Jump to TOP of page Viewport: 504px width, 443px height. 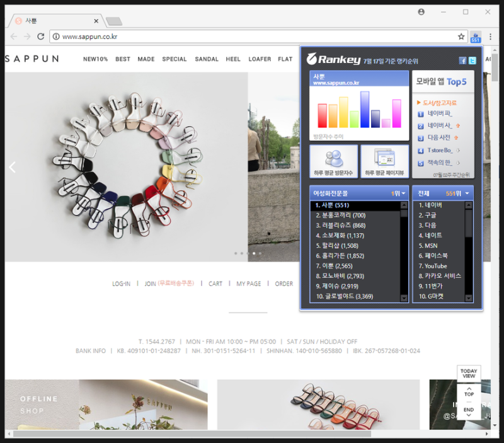tap(469, 392)
